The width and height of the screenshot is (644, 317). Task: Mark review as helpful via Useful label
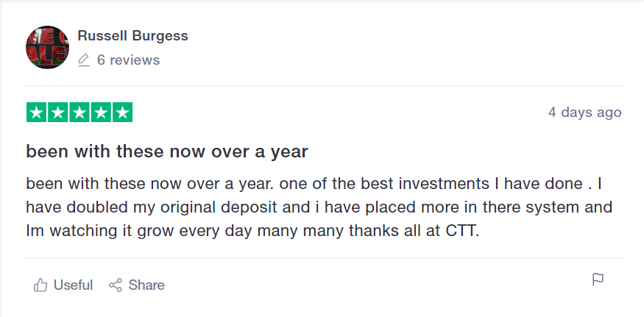pyautogui.click(x=73, y=285)
